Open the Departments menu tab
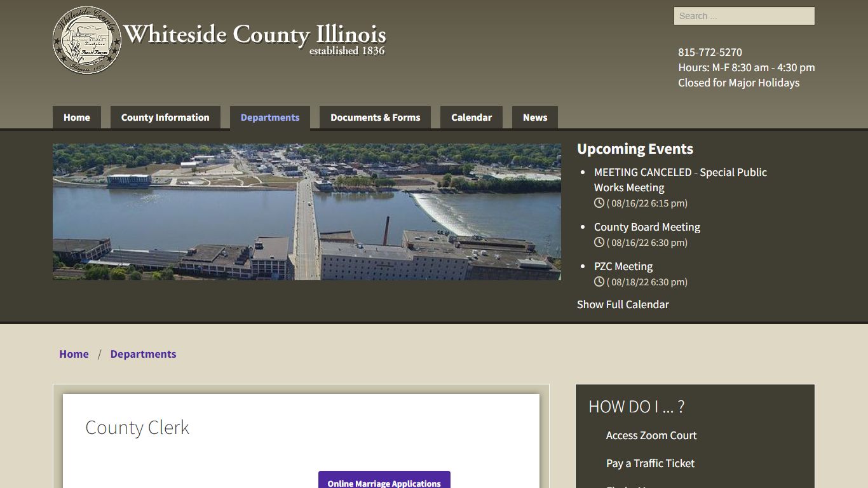Image resolution: width=868 pixels, height=488 pixels. click(270, 118)
